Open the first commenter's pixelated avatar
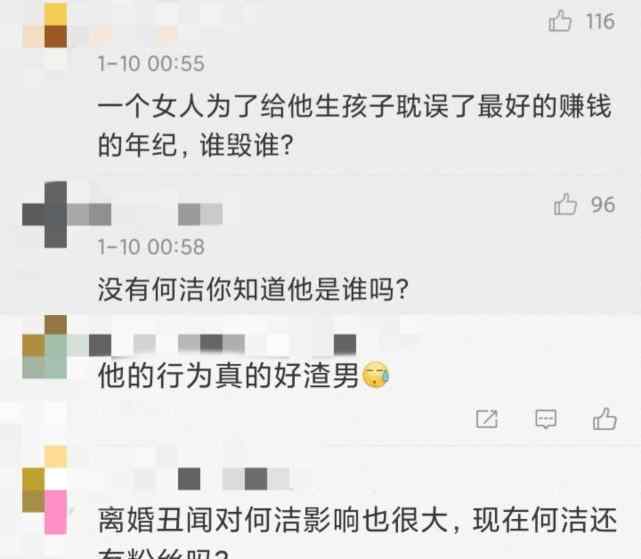 tap(45, 25)
